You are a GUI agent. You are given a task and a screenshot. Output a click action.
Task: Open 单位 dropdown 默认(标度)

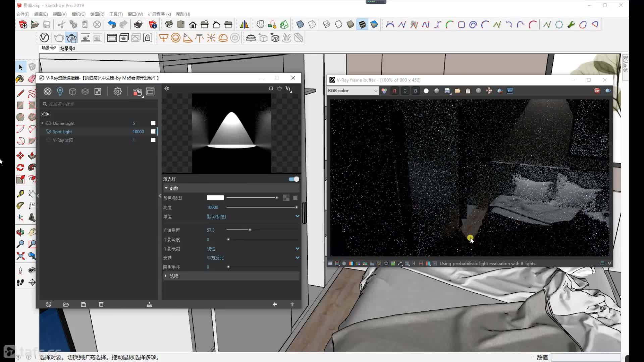(x=253, y=217)
